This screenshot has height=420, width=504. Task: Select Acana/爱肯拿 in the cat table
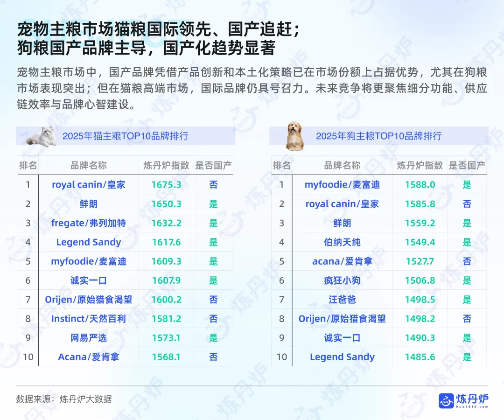point(88,357)
